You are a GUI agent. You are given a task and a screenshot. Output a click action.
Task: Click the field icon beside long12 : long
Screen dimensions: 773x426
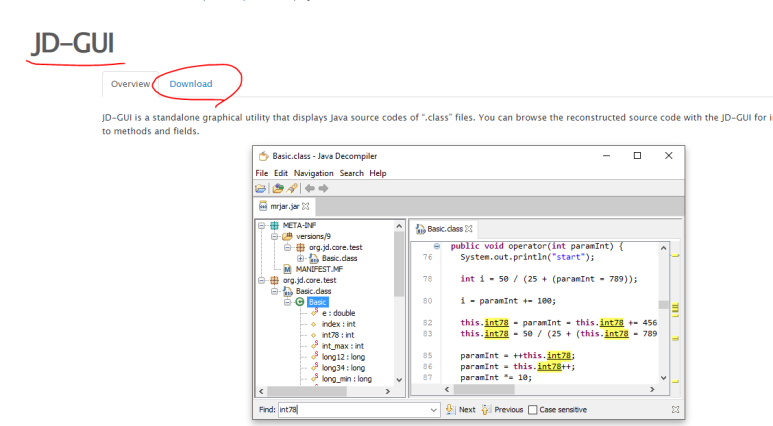point(314,356)
